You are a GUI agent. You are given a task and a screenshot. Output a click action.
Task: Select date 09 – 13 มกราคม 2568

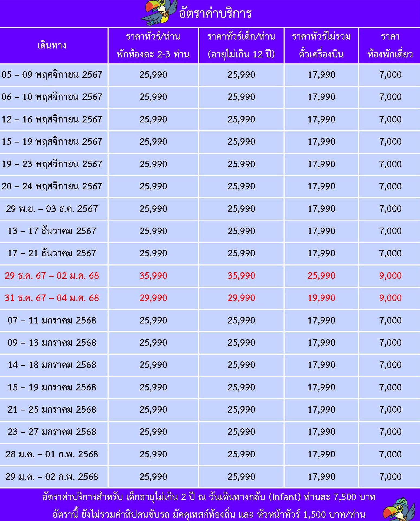coord(52,342)
